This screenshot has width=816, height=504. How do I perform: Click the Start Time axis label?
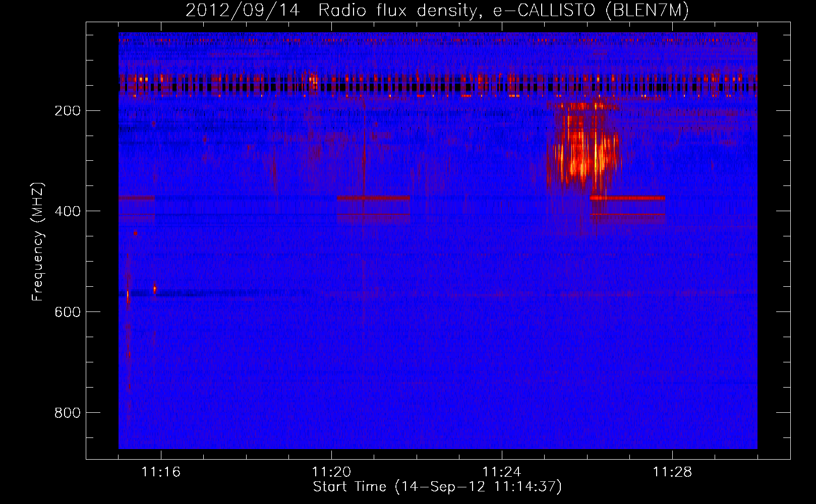click(437, 487)
